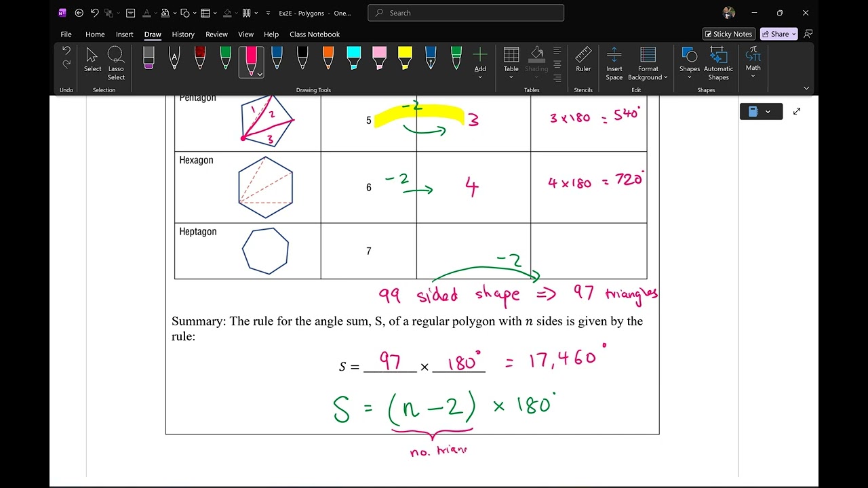The image size is (868, 488).
Task: Select the galaxy red pen
Action: (200, 58)
